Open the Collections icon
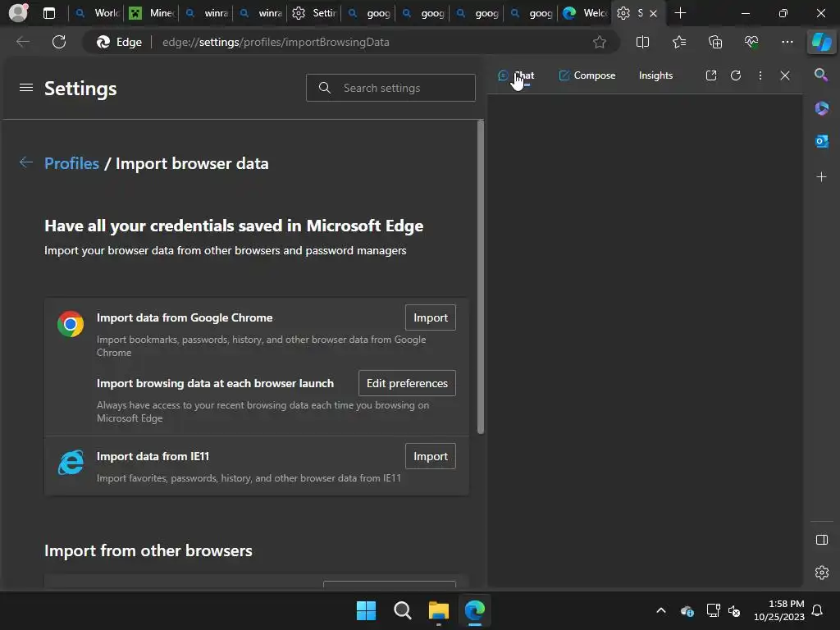 tap(715, 42)
